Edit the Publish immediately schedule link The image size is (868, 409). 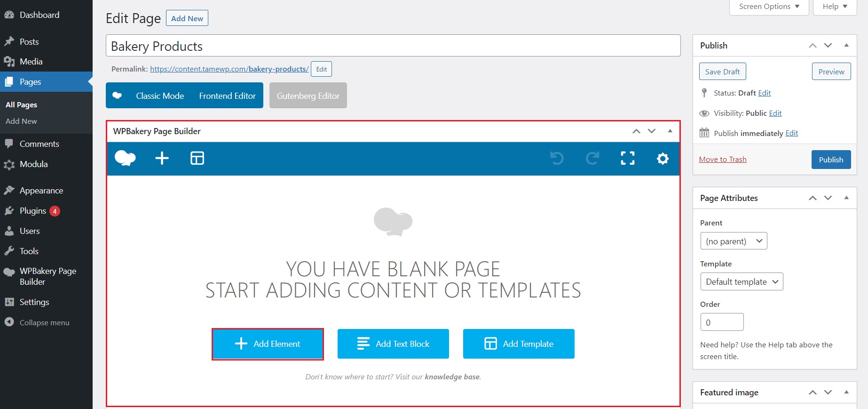(792, 133)
